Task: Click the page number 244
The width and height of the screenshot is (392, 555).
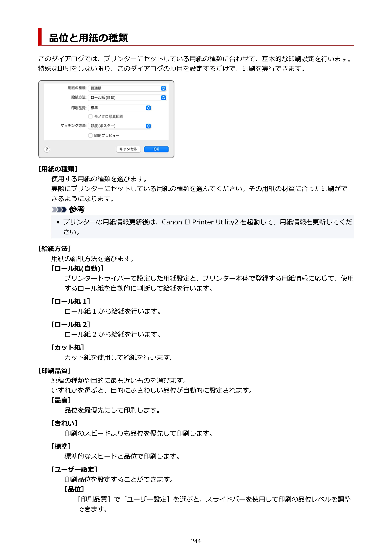Action: [x=196, y=541]
